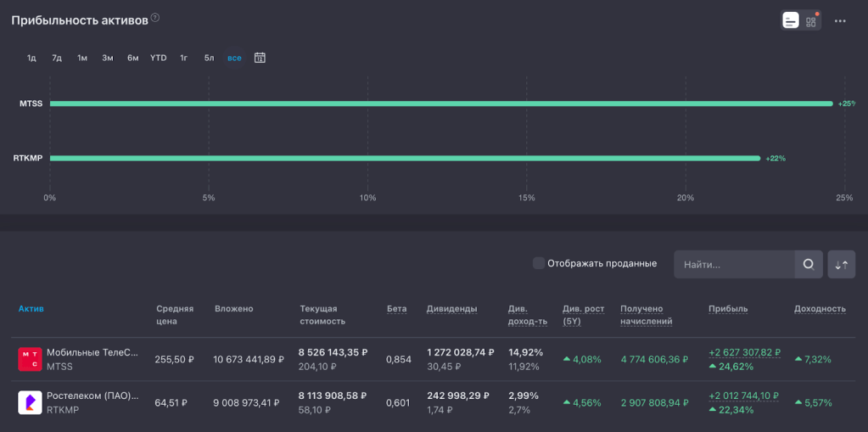868x432 pixels.
Task: Sort table by Прибыль column header
Action: (x=728, y=309)
